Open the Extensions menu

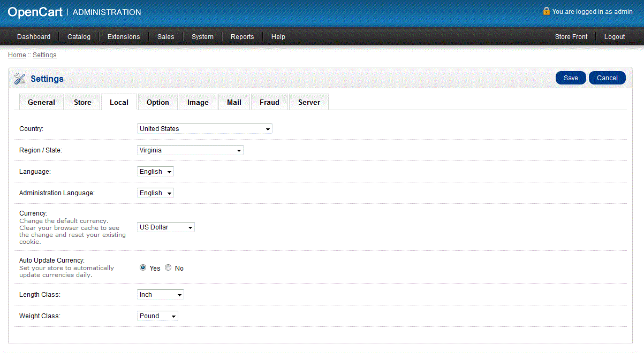(124, 37)
